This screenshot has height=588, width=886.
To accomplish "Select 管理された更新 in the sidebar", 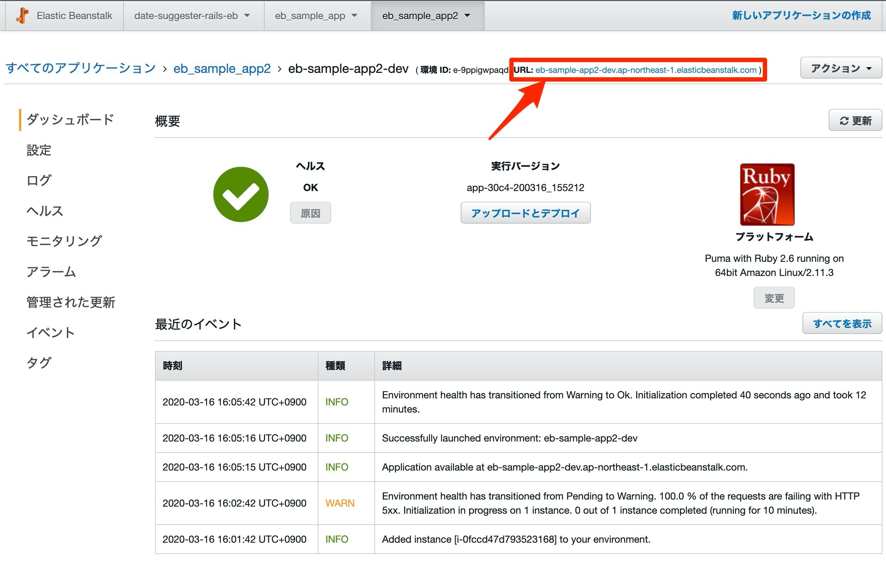I will pyautogui.click(x=71, y=302).
